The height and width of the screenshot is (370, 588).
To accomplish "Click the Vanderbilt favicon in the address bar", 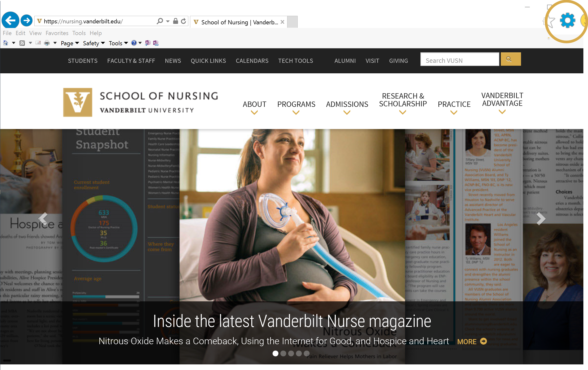I will coord(39,21).
